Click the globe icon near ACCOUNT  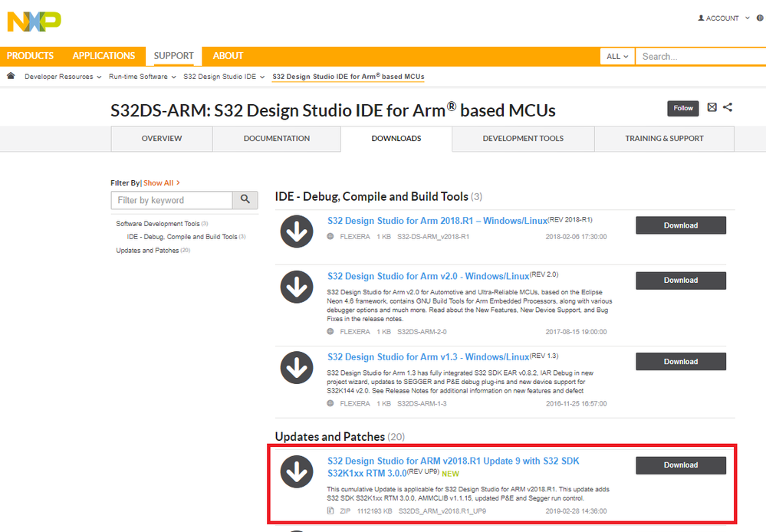click(760, 18)
